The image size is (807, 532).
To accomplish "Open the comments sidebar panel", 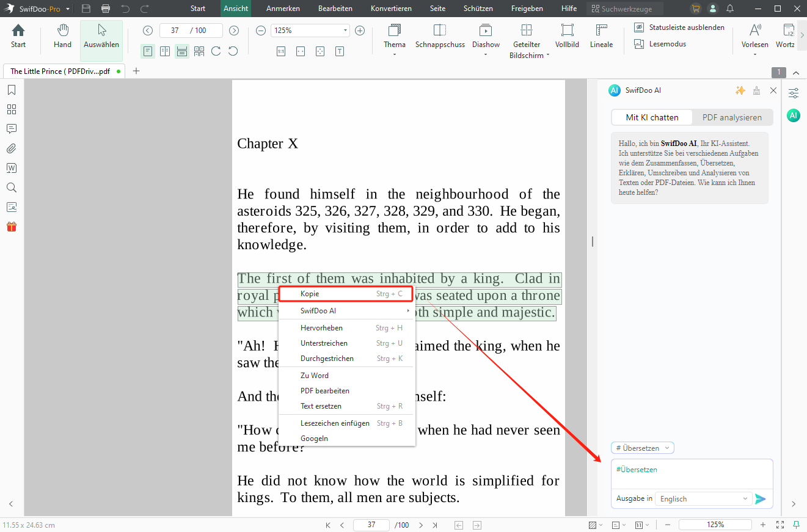I will [12, 129].
